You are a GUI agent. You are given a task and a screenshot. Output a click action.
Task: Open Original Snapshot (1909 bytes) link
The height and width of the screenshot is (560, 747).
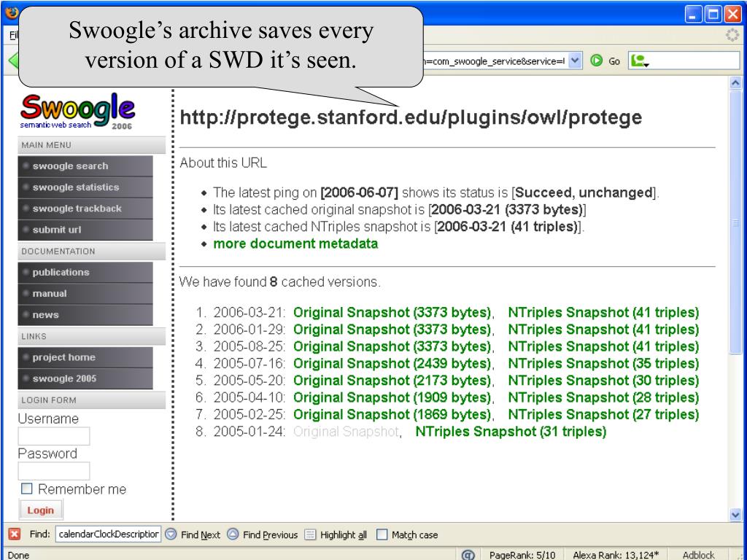392,397
